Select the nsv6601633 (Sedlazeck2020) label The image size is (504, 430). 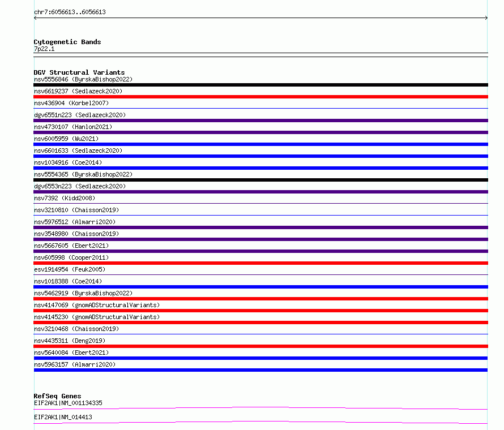[78, 150]
